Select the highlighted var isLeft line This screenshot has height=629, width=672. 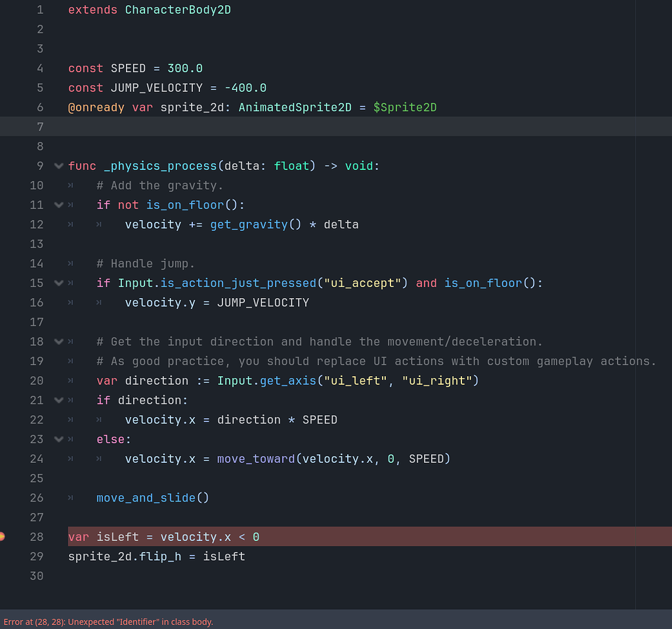coord(163,536)
